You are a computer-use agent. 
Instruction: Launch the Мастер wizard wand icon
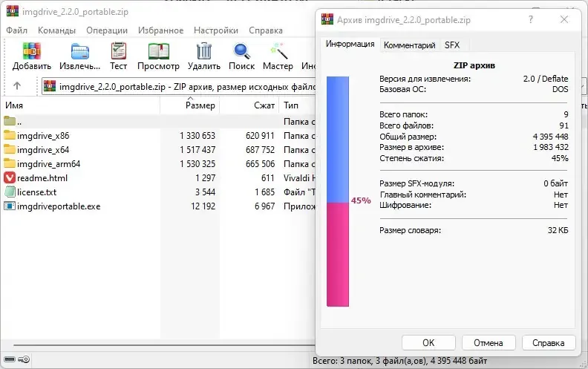click(278, 51)
